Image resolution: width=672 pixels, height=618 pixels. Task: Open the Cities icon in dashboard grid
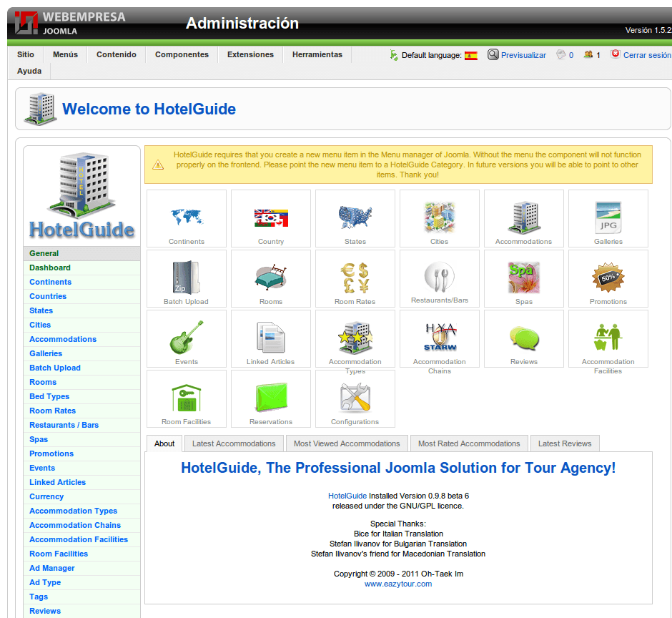pos(439,217)
